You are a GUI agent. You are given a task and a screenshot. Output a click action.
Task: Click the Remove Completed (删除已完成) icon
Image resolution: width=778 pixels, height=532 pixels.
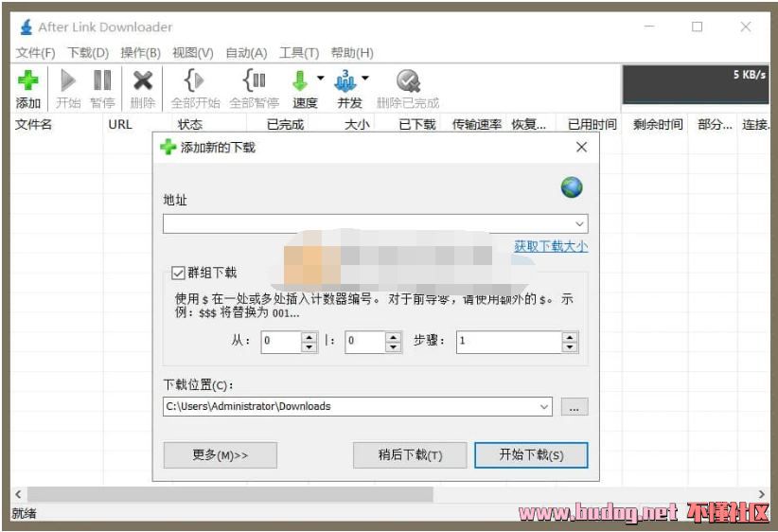click(x=408, y=80)
